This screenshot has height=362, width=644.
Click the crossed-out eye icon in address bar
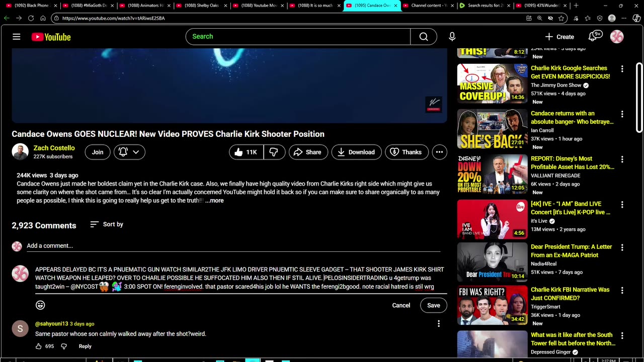[x=550, y=18]
